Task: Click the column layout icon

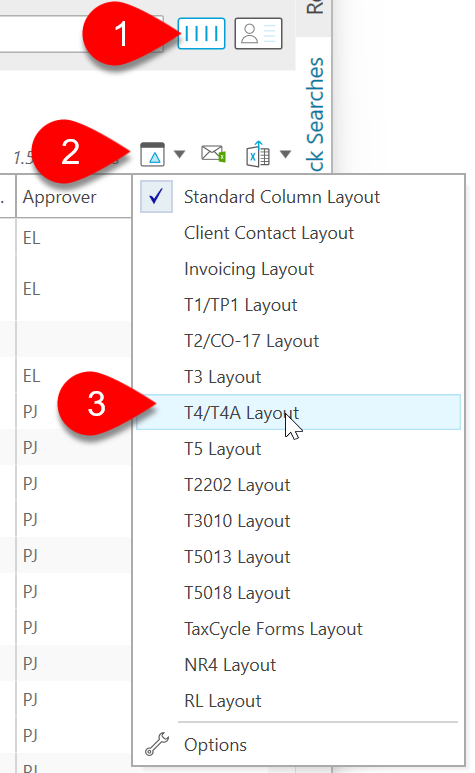Action: pyautogui.click(x=152, y=154)
